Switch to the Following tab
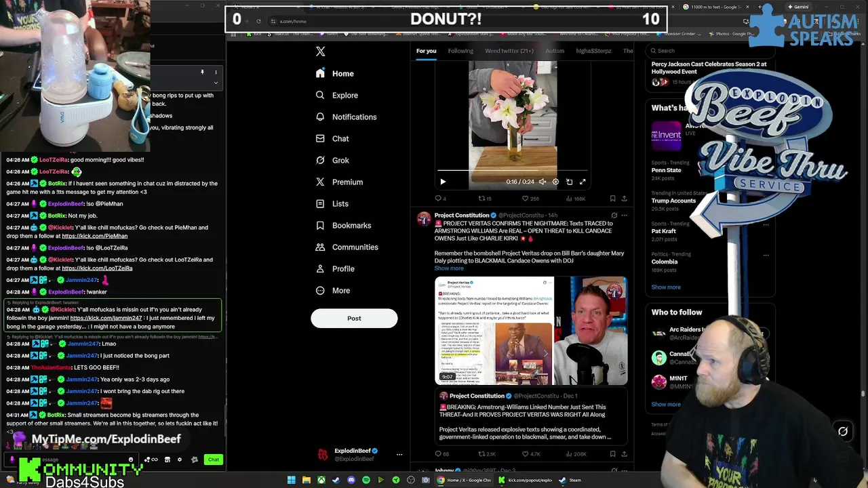 (x=460, y=51)
